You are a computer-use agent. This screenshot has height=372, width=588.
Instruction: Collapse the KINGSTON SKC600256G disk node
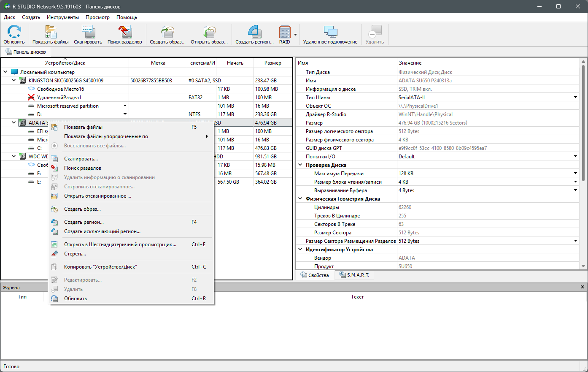[x=13, y=81]
